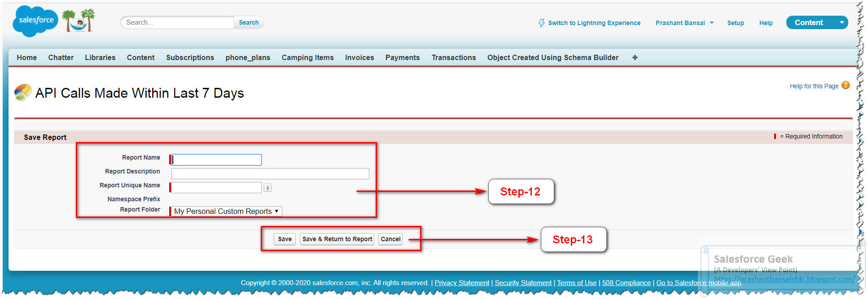Click the Search button

click(x=249, y=22)
